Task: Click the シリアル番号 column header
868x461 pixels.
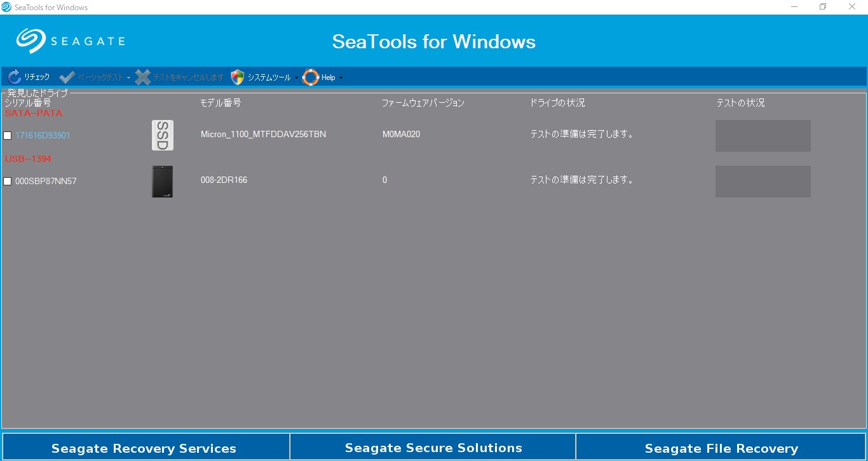Action: [27, 103]
